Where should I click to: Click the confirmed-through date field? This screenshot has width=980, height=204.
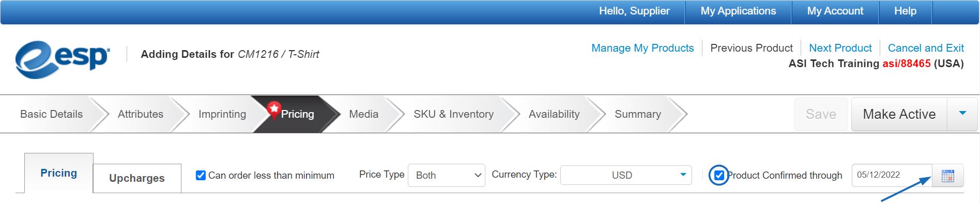(x=892, y=175)
